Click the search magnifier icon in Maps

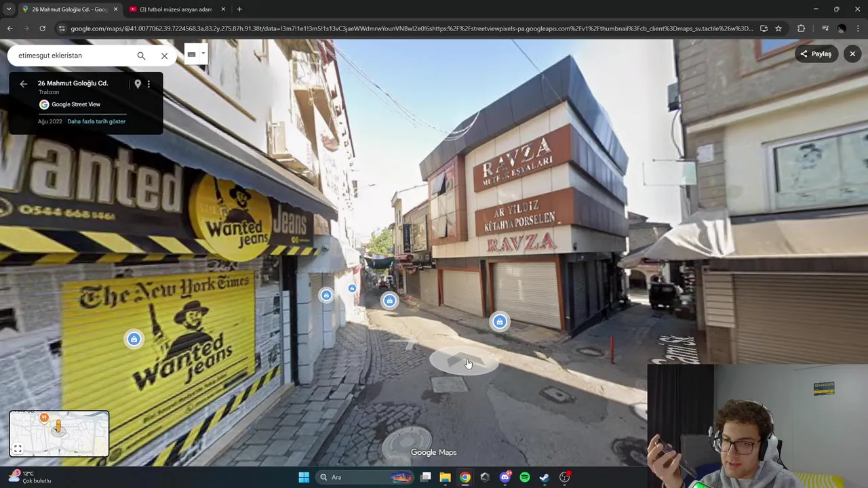coord(141,56)
